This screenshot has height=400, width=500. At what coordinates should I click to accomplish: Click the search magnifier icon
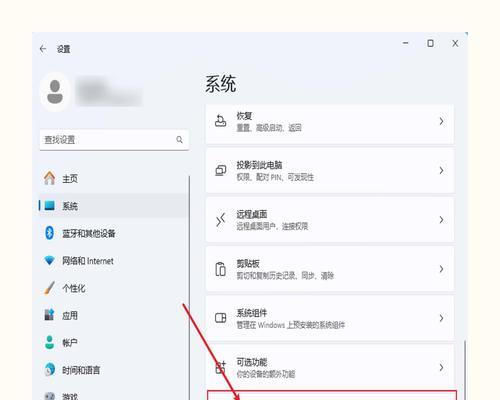point(179,140)
